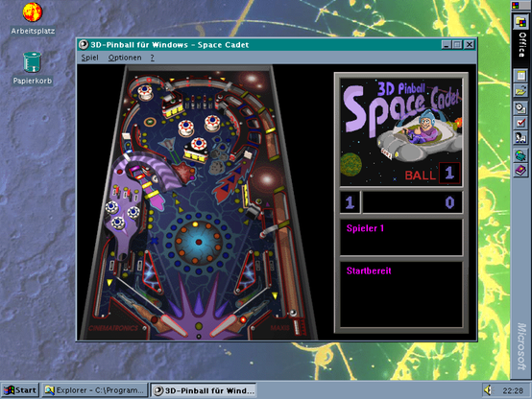Click the score display showing 0
Viewport: 532px width, 399px height.
coord(412,202)
